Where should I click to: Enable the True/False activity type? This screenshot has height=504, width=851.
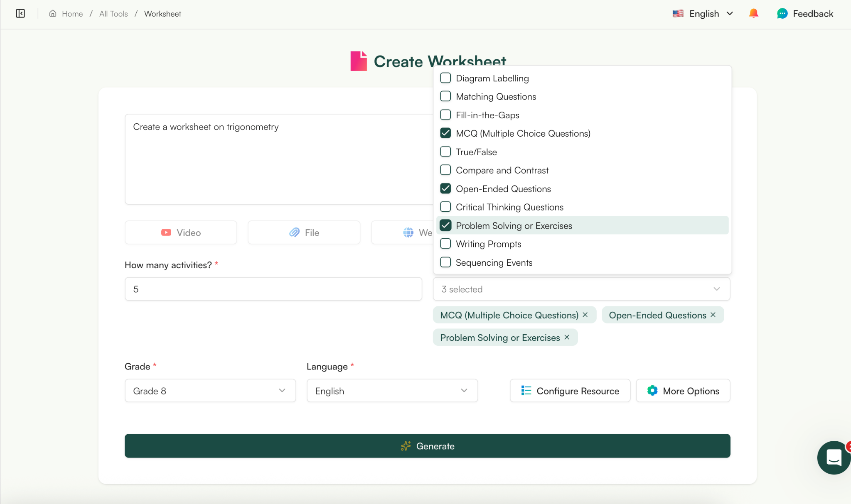point(445,152)
